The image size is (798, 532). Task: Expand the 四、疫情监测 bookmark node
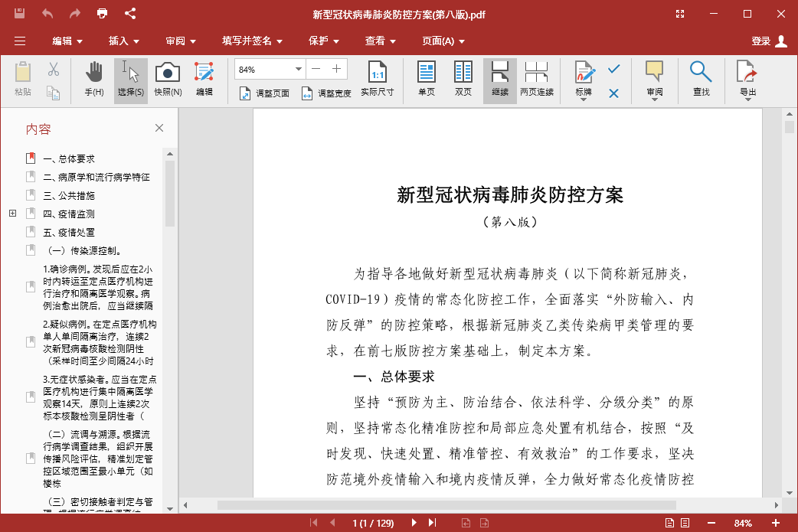click(x=11, y=214)
